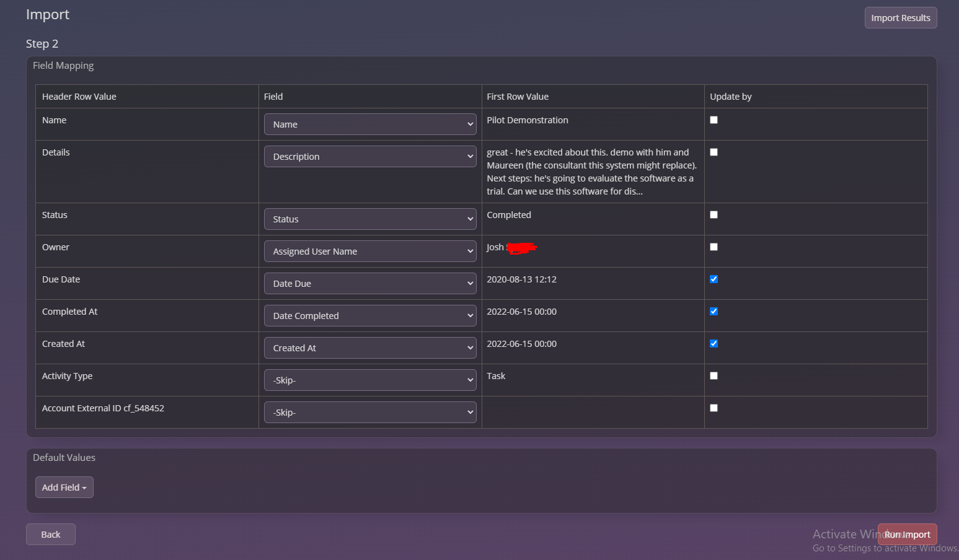Open the Assigned User Name dropdown
The image size is (959, 560).
(370, 251)
